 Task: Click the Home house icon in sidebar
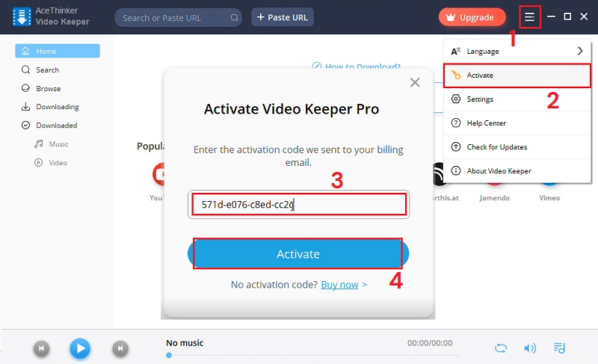25,51
